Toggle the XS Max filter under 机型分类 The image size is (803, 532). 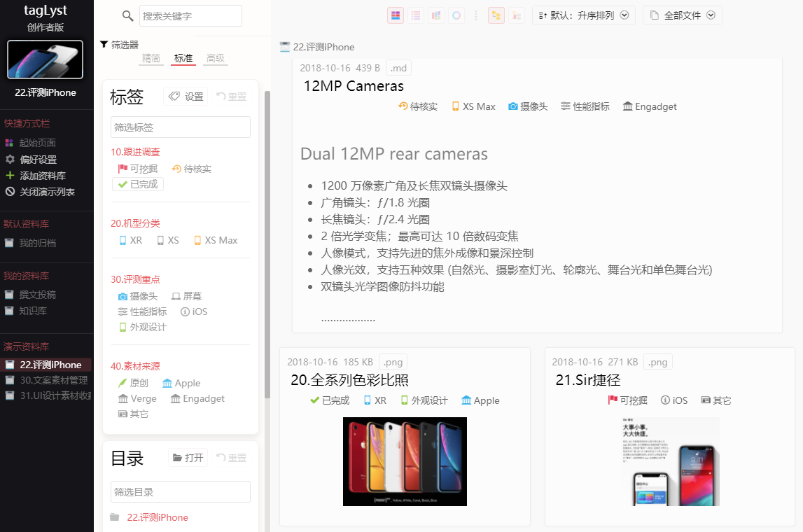[x=216, y=240]
